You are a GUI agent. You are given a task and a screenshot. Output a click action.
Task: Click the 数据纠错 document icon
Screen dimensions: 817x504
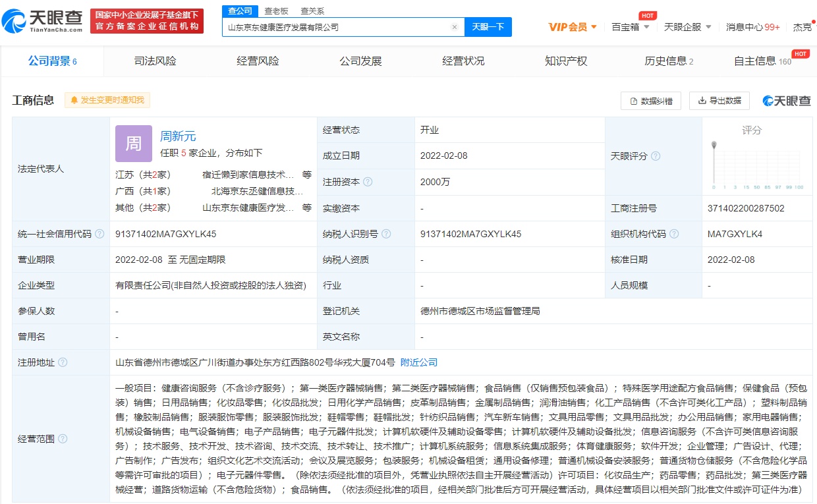click(x=634, y=101)
